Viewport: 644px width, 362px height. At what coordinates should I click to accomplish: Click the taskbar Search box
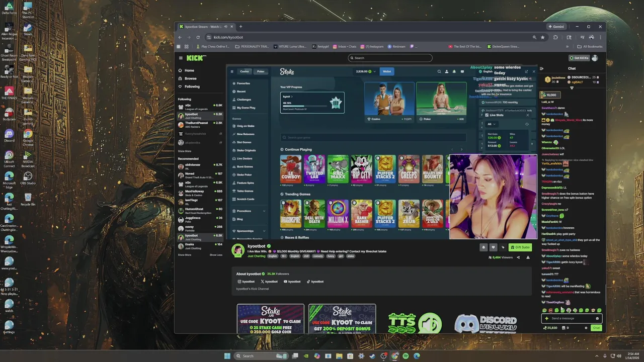[x=261, y=356]
